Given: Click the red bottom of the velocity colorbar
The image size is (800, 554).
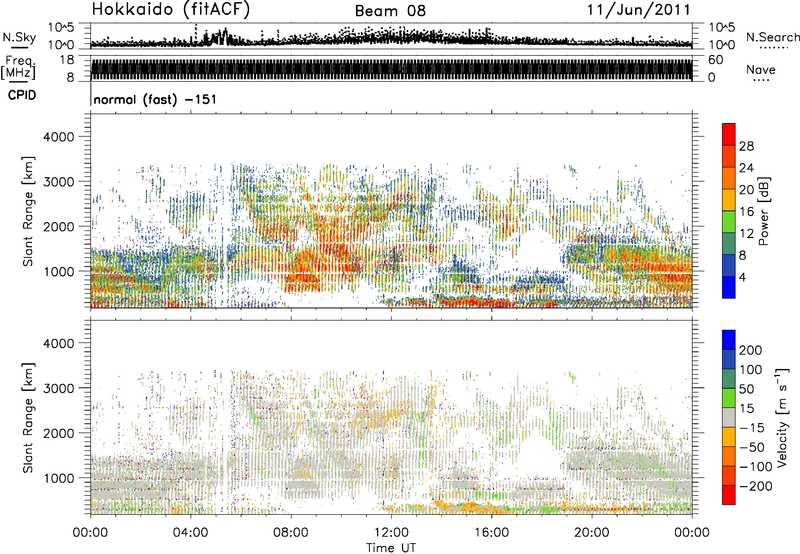Looking at the screenshot, I should 729,496.
